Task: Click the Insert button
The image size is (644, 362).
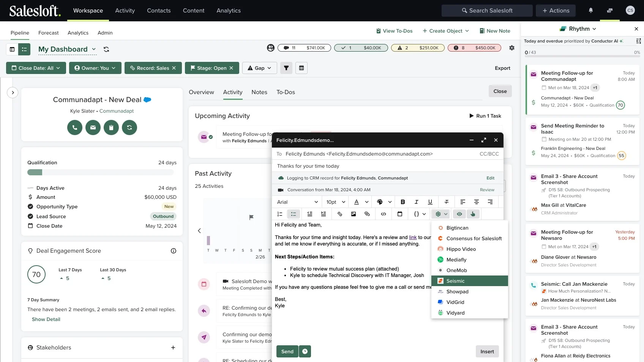Action: (487, 351)
